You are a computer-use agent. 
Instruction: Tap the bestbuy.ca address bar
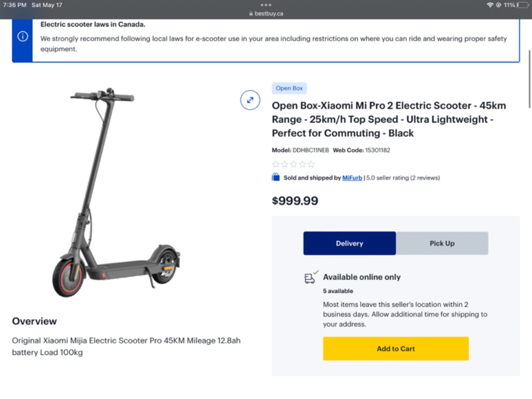266,14
